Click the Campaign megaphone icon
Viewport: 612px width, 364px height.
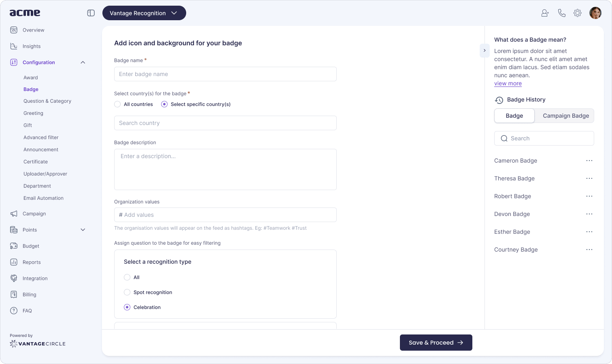tap(14, 214)
